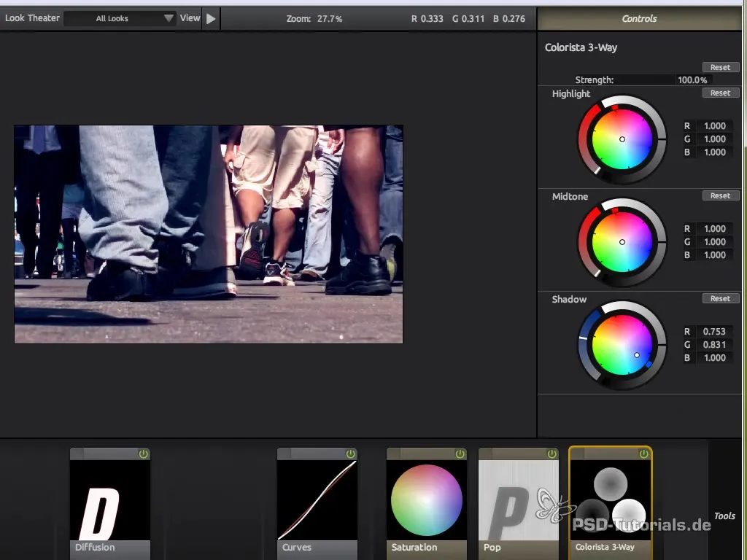Click the Diffusion card corner square
This screenshot has height=560, width=747.
point(77,454)
